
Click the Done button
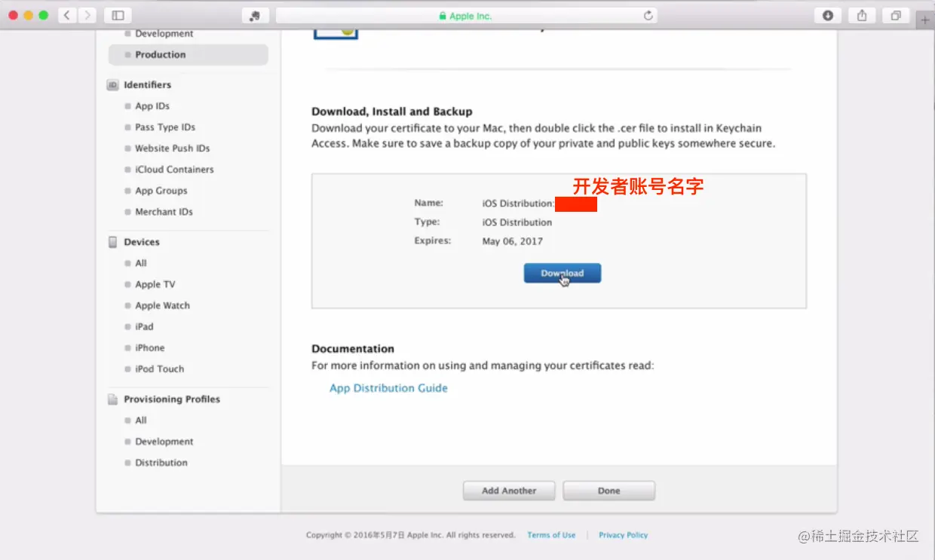(609, 491)
